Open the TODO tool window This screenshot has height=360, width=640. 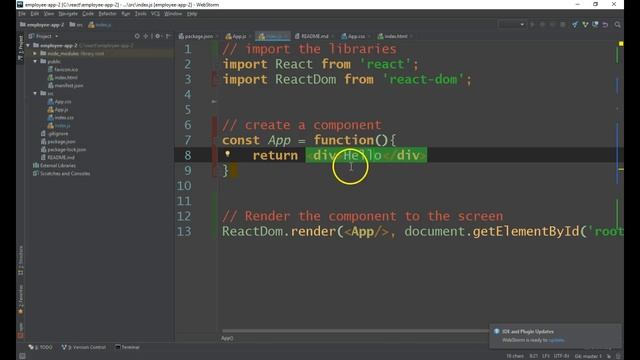tap(40, 347)
